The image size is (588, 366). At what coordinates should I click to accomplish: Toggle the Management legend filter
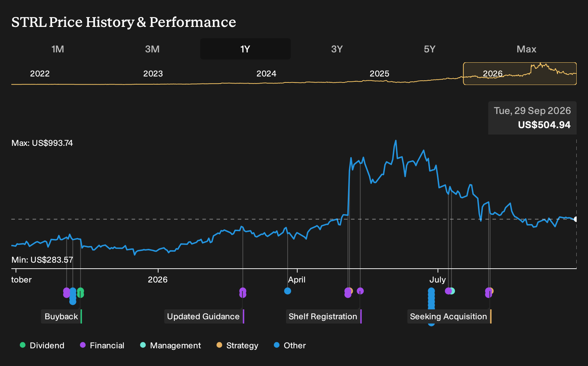point(171,345)
